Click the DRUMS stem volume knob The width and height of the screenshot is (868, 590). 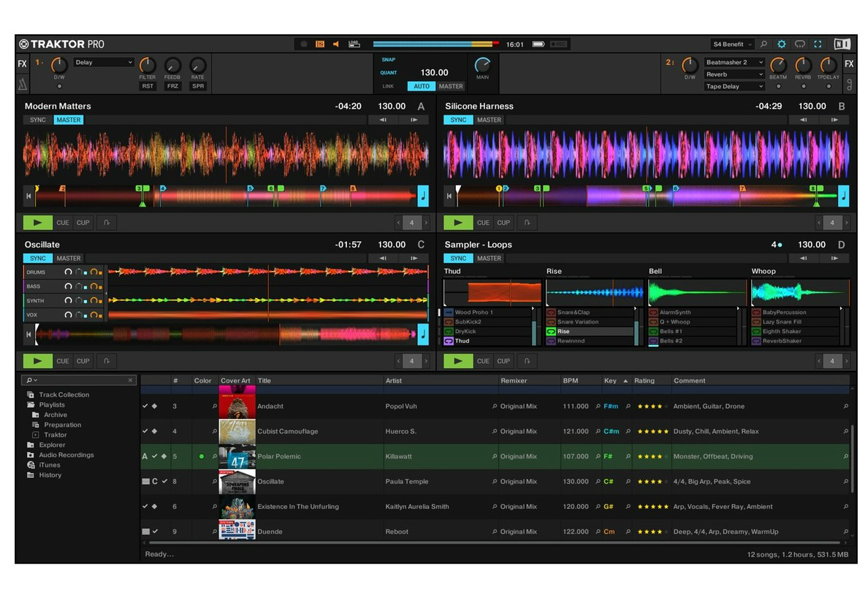pos(68,272)
